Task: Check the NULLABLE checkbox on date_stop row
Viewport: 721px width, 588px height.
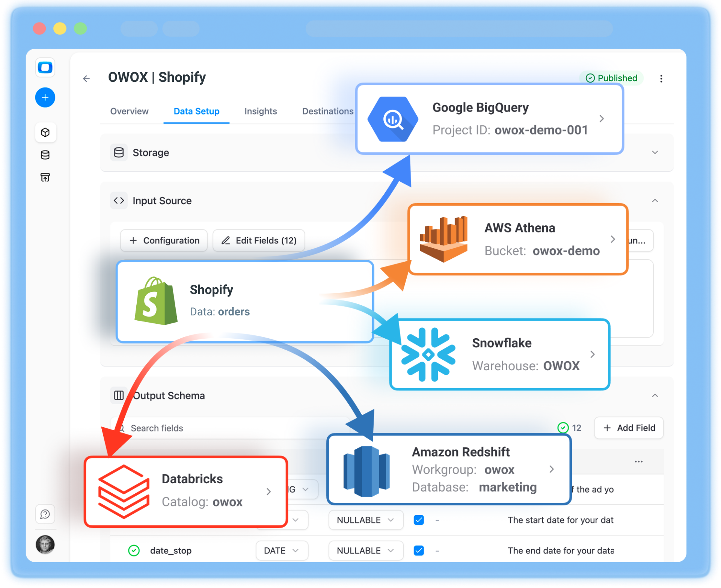Action: click(x=418, y=550)
